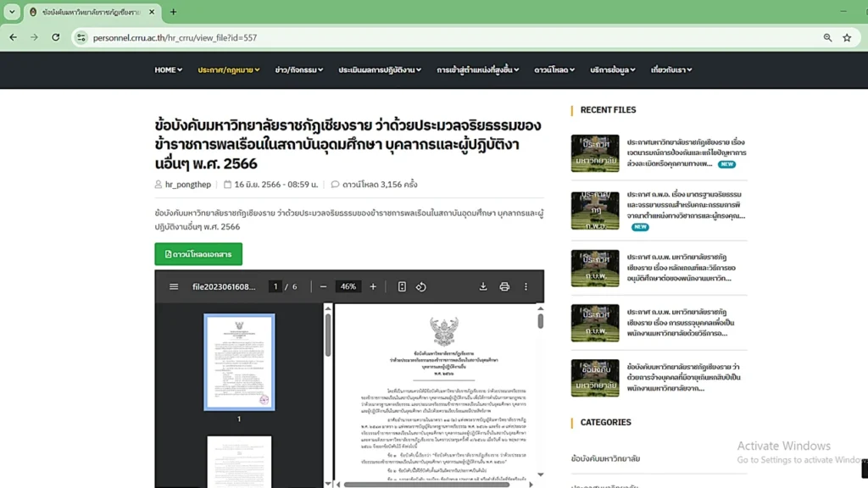
Task: Click the PDF zoom percentage field
Action: pos(348,286)
